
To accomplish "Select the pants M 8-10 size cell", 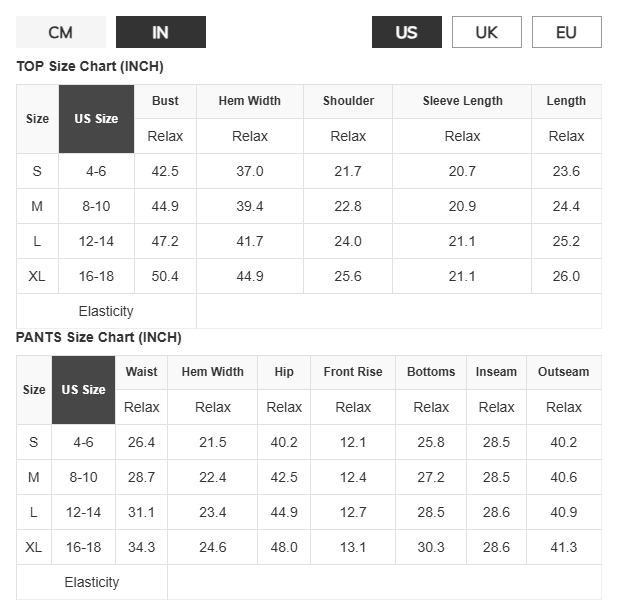I will (84, 477).
